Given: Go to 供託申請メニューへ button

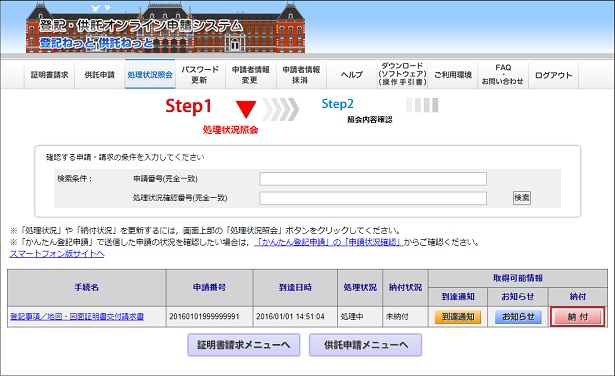Looking at the screenshot, I should tap(366, 345).
